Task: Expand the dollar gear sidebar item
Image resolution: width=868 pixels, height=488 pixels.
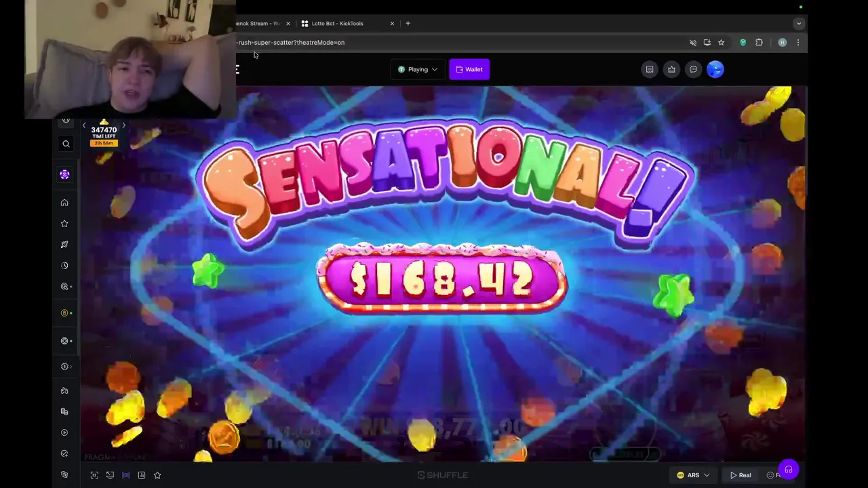Action: coord(66,367)
